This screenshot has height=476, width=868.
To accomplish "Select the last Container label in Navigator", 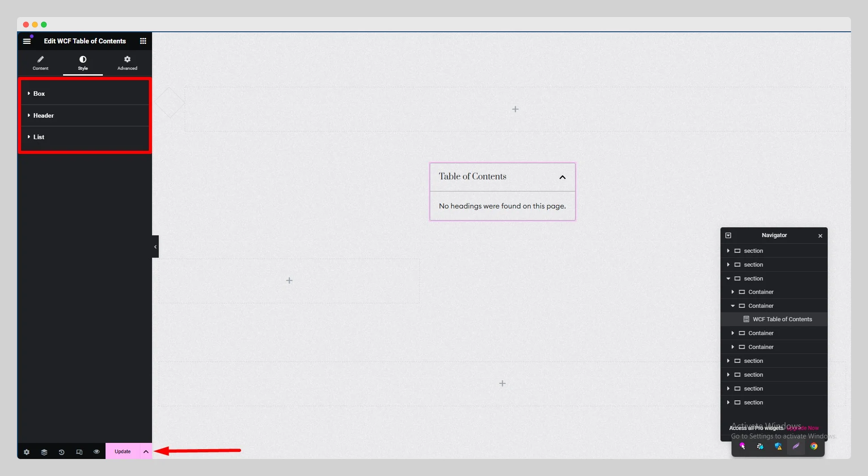I will (761, 347).
